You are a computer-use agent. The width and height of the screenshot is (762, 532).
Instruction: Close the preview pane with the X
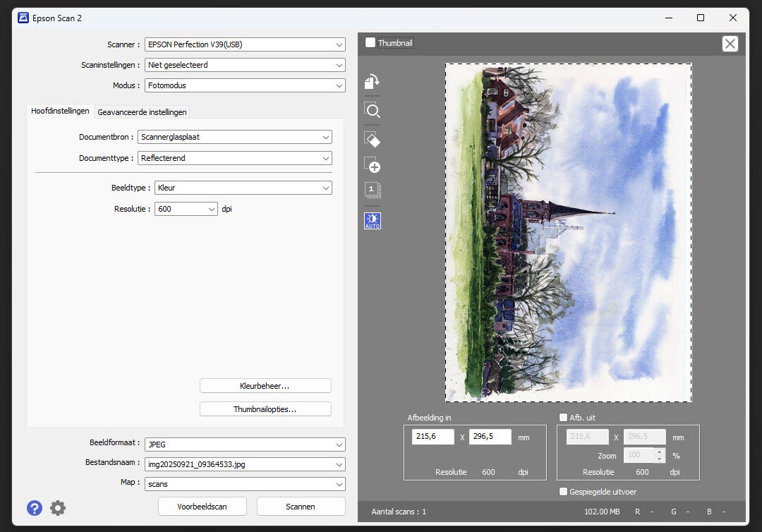point(730,44)
